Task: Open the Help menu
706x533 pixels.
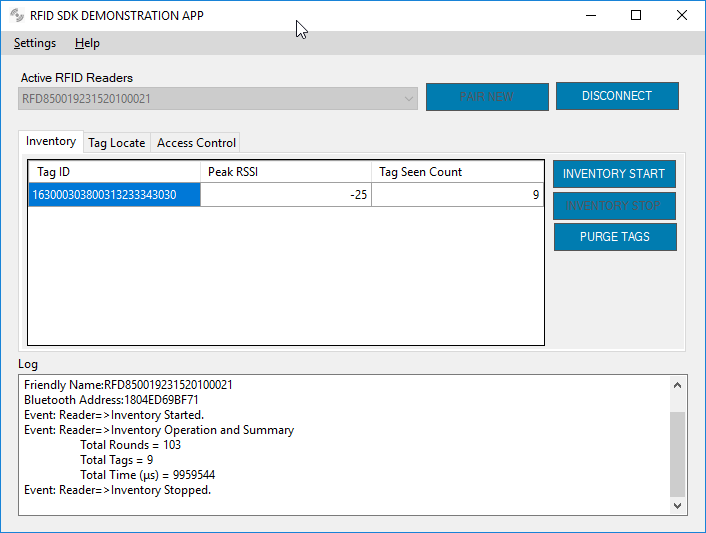Action: [87, 43]
